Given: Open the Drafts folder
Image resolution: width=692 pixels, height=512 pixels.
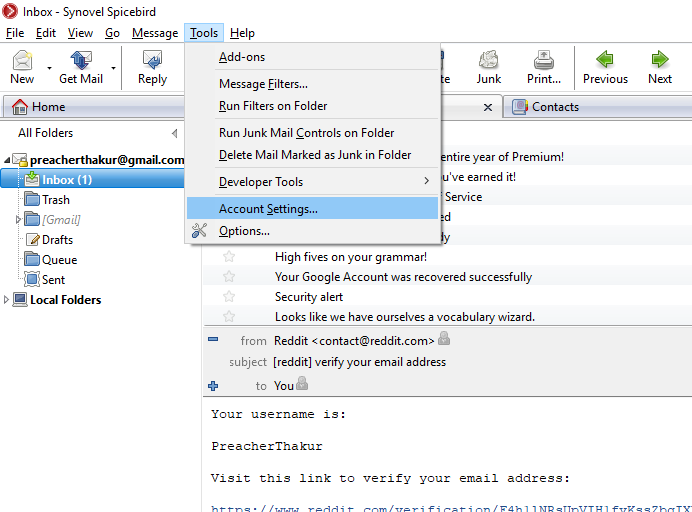Looking at the screenshot, I should (57, 240).
